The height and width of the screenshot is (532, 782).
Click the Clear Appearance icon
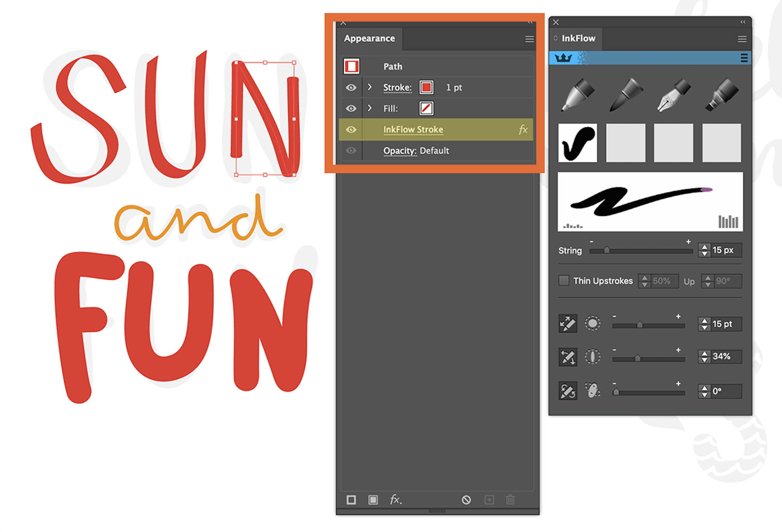(x=466, y=500)
